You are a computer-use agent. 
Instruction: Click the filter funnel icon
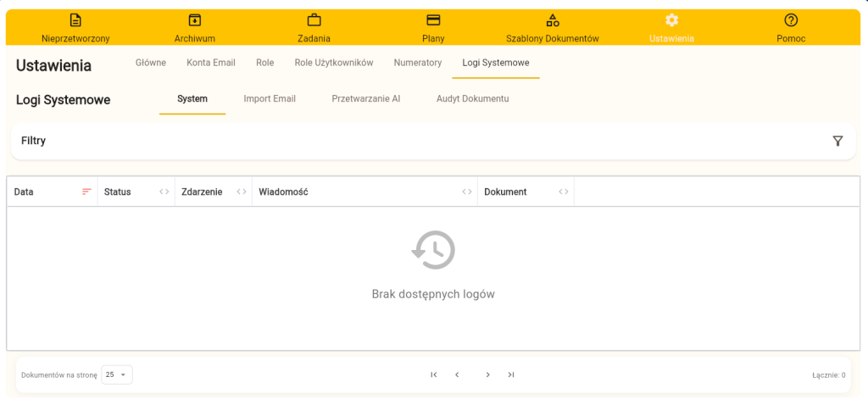[837, 141]
